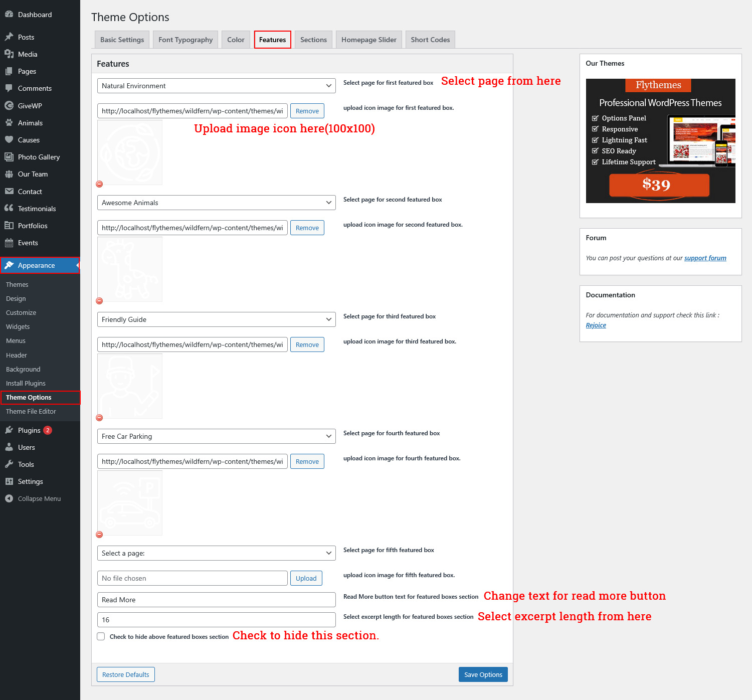Click the Save Options button
752x700 pixels.
[483, 674]
